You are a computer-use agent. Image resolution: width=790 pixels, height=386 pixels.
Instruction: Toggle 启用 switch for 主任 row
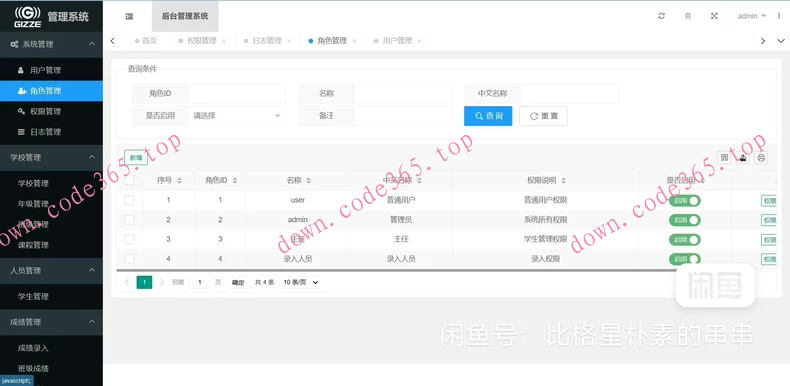[685, 239]
